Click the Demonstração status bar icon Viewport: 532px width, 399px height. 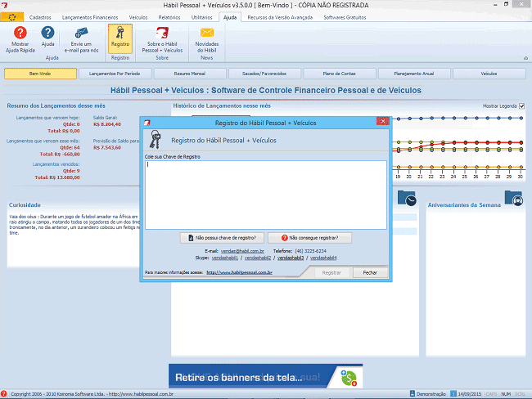[413, 393]
